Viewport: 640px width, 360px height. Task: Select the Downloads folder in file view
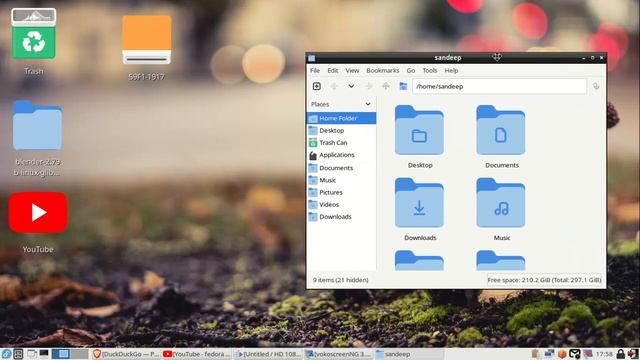pos(419,203)
